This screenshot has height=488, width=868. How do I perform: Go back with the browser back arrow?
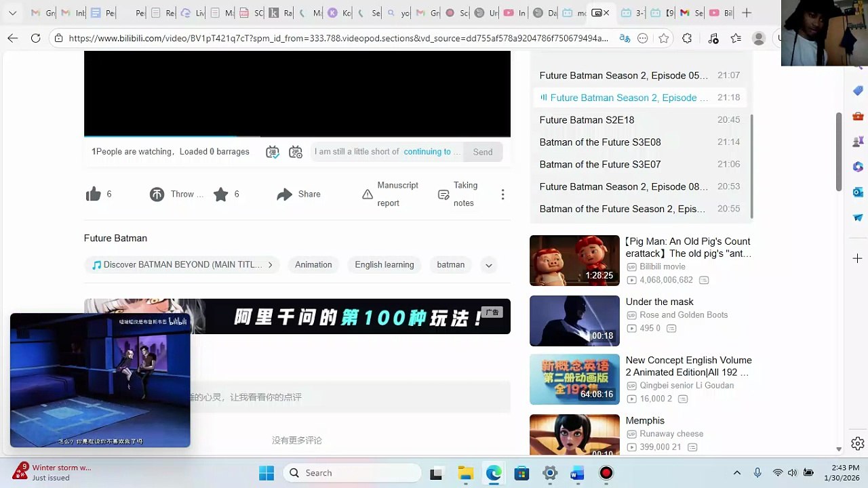(x=13, y=39)
